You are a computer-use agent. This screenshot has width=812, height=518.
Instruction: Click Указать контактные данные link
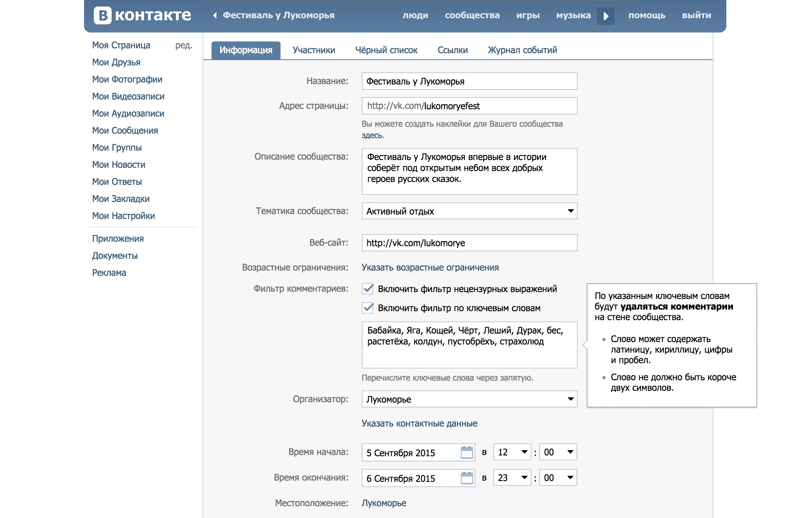[x=419, y=423]
